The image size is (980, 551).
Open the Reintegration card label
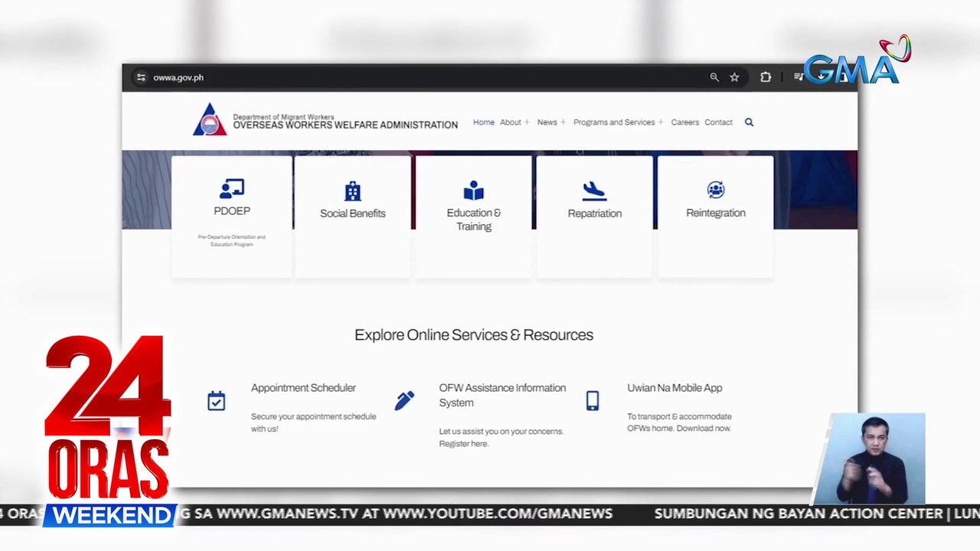tap(716, 213)
